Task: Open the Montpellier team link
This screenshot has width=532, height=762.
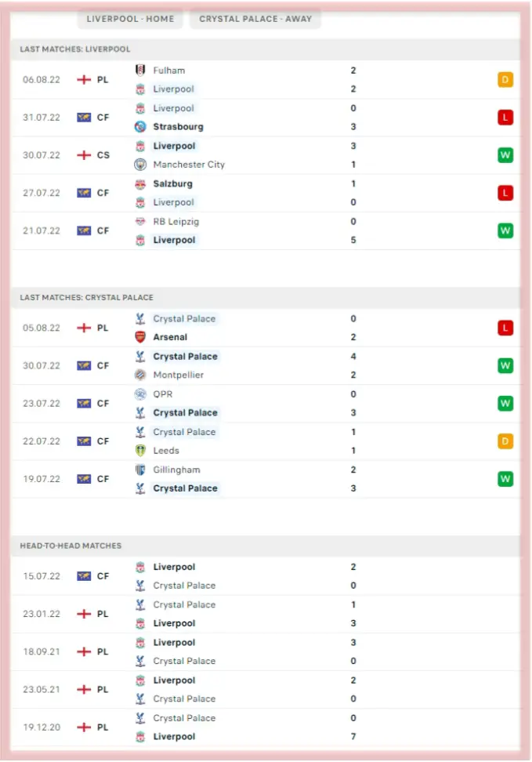Action: click(x=178, y=375)
